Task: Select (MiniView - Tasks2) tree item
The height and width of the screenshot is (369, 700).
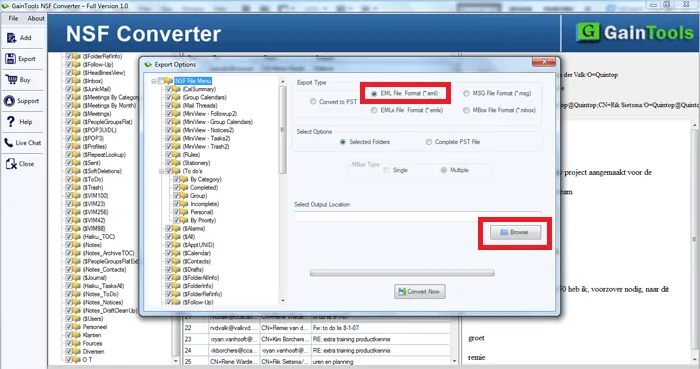Action: coord(206,138)
